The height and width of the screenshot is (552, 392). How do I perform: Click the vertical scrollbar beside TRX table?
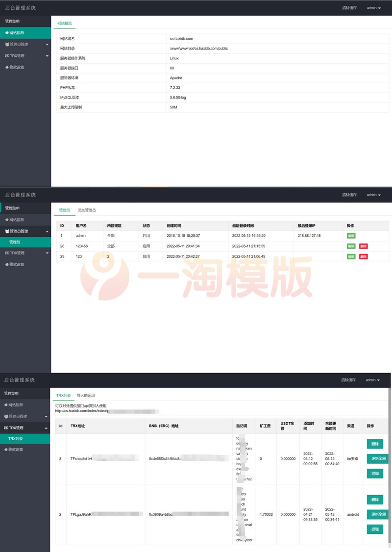(390, 466)
